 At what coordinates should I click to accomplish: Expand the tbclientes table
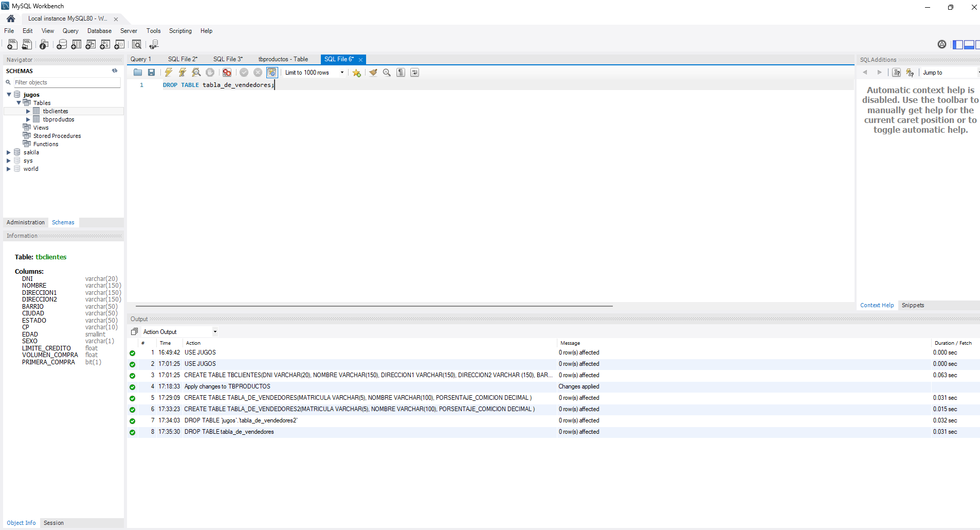pos(28,111)
